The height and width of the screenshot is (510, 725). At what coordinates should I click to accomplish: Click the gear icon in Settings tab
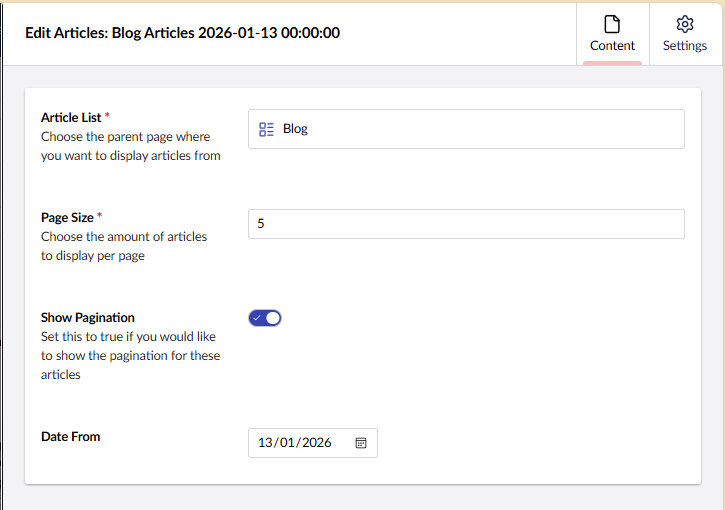[x=685, y=24]
